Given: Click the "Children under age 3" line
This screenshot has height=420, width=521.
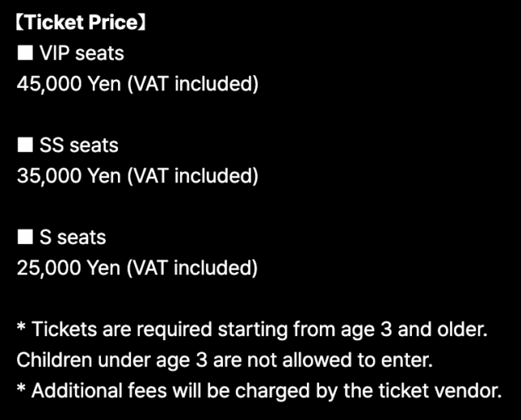Looking at the screenshot, I should (x=99, y=359).
